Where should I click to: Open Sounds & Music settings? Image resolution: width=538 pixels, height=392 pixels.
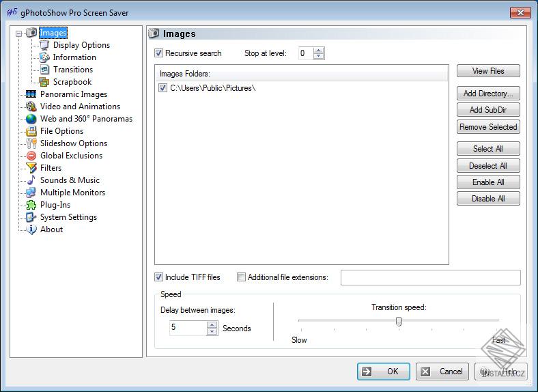[70, 180]
